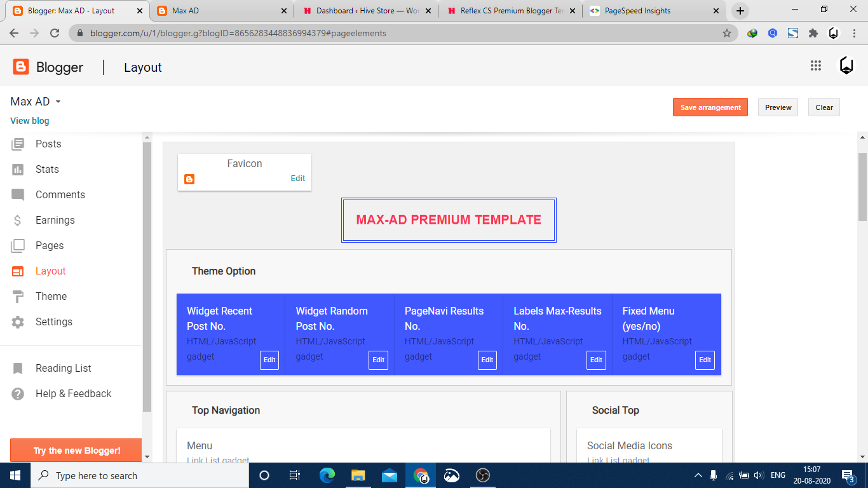
Task: Click the Settings gear icon in sidebar
Action: [18, 322]
